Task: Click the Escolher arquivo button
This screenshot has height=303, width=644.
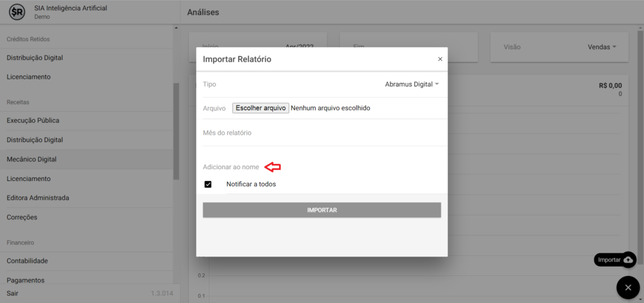Action: coord(260,108)
